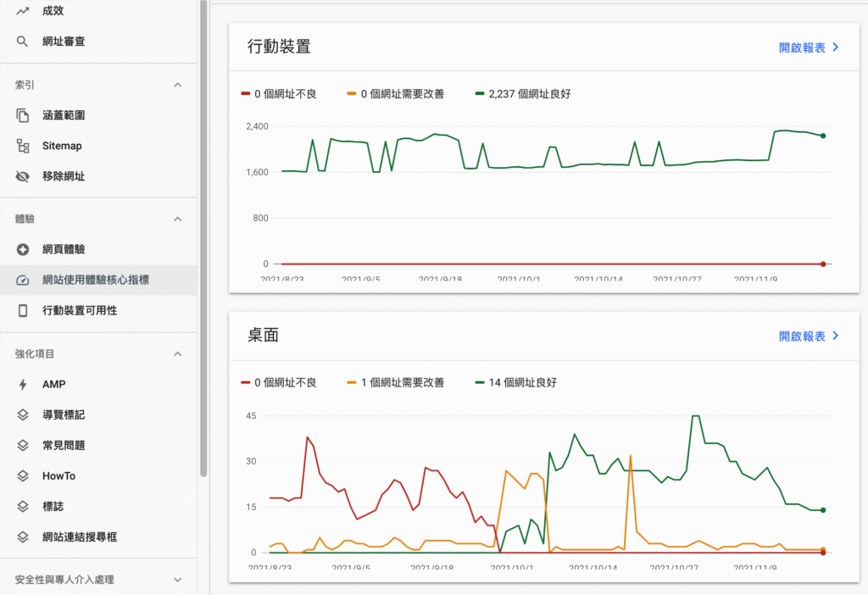Click the 行動裝置 card title
Image resolution: width=868 pixels, height=595 pixels.
[279, 47]
